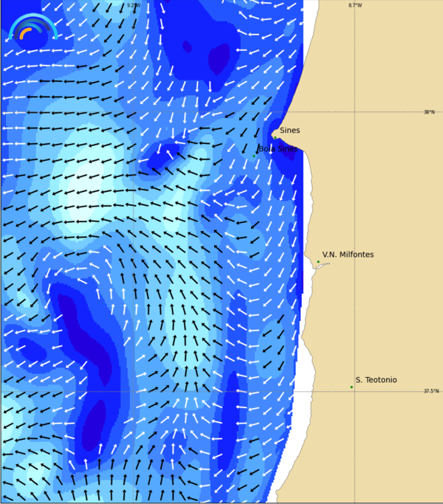Click the Boia Sines buoy marker dot
The width and height of the screenshot is (443, 504).
point(255,156)
